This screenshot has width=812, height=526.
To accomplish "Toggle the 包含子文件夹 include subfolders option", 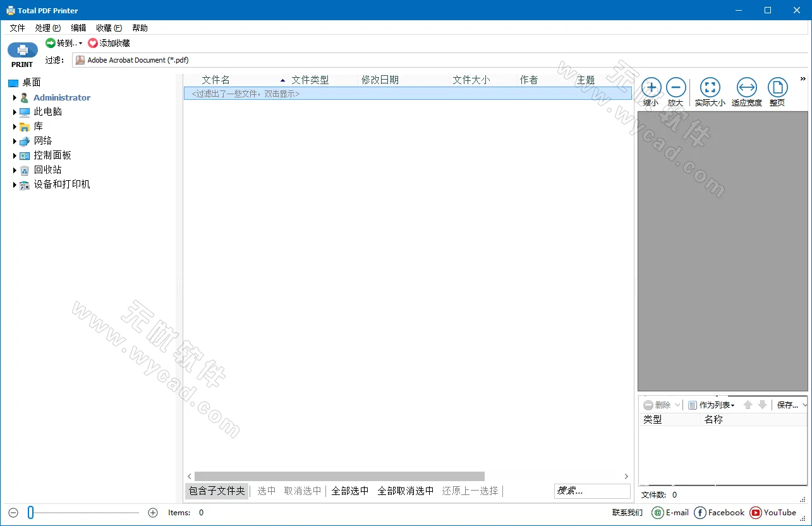I will 217,491.
